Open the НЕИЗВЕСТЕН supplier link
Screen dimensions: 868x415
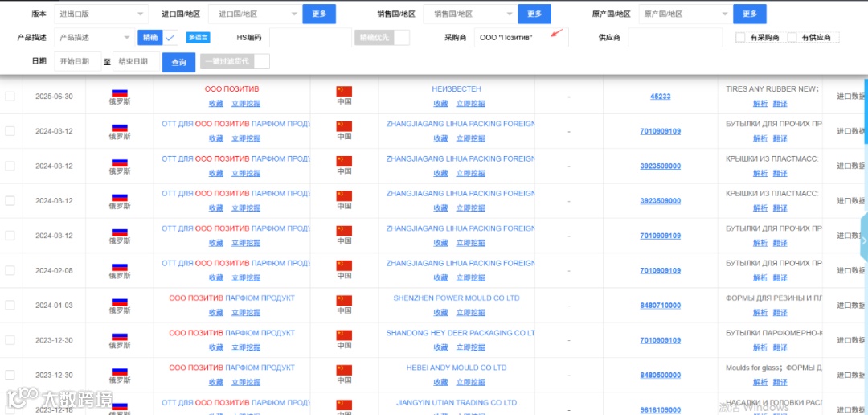pos(457,88)
